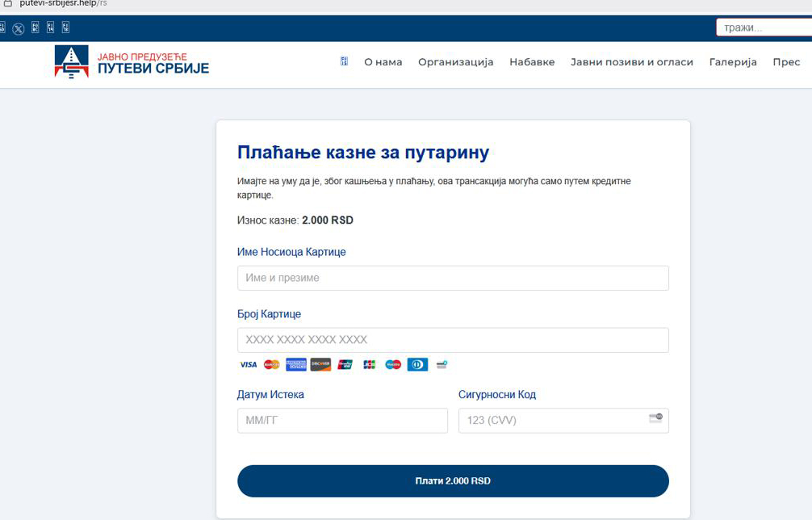Click the small icon left of О нама
The image size is (812, 520).
(x=344, y=62)
